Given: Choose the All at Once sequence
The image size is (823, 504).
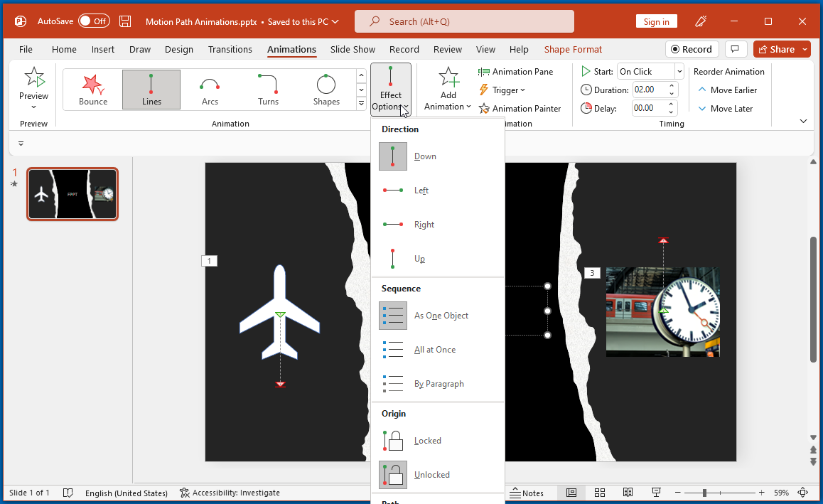Looking at the screenshot, I should [x=435, y=350].
